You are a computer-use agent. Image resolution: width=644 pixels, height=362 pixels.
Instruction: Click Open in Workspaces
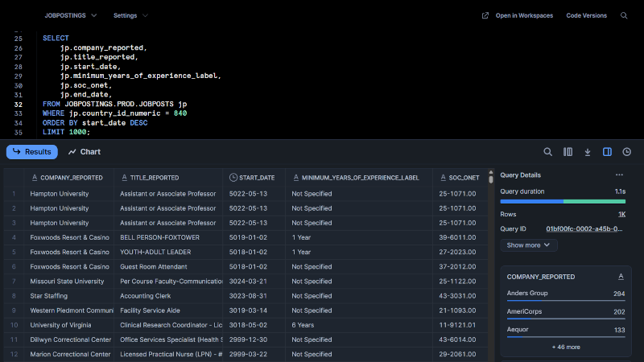click(524, 15)
